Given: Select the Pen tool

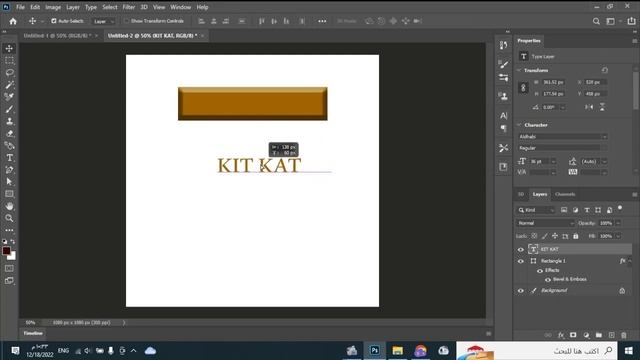Looking at the screenshot, I should [9, 170].
